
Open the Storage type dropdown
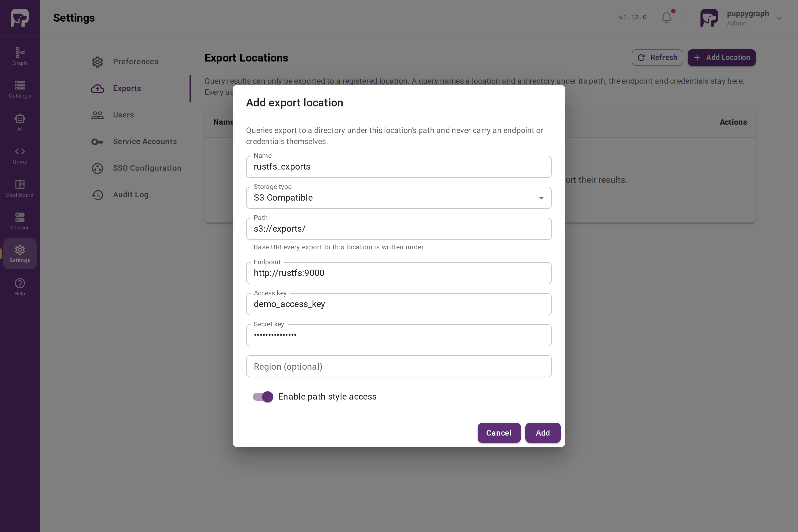(399, 198)
